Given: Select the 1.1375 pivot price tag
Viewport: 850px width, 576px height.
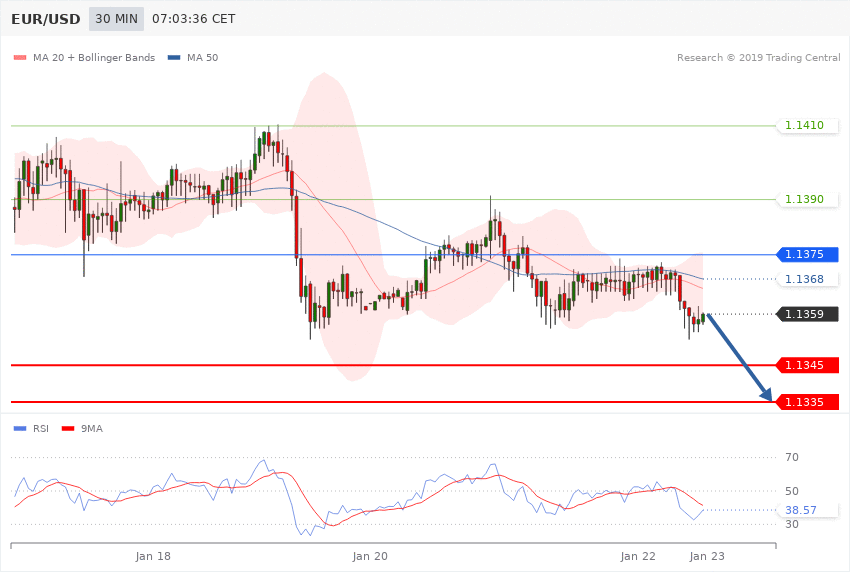Looking at the screenshot, I should (x=808, y=254).
